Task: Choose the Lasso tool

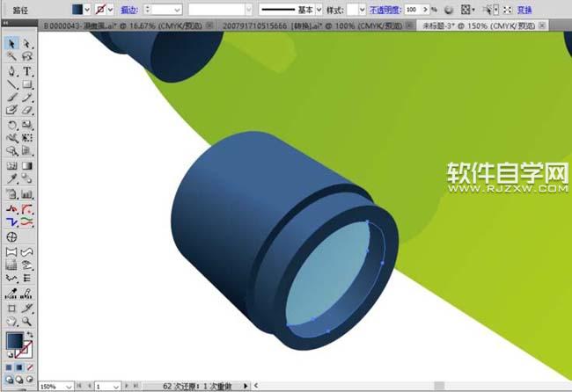Action: coord(26,56)
